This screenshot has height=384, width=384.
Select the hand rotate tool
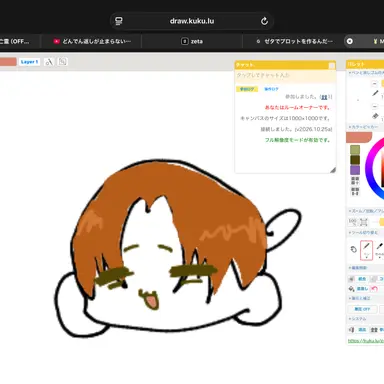(354, 249)
